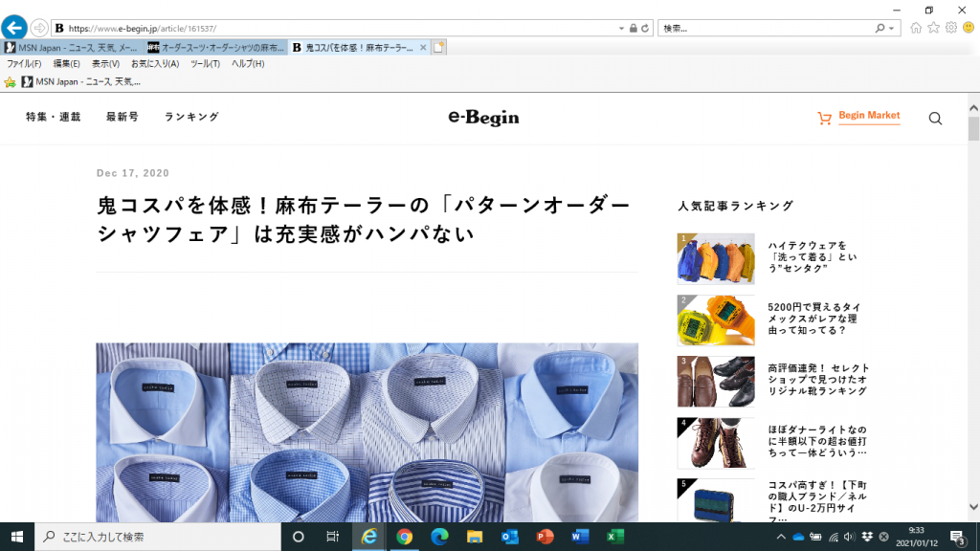Screen dimensions: 980x551
Task: Open the ヘルプ(H) menu
Action: point(248,64)
